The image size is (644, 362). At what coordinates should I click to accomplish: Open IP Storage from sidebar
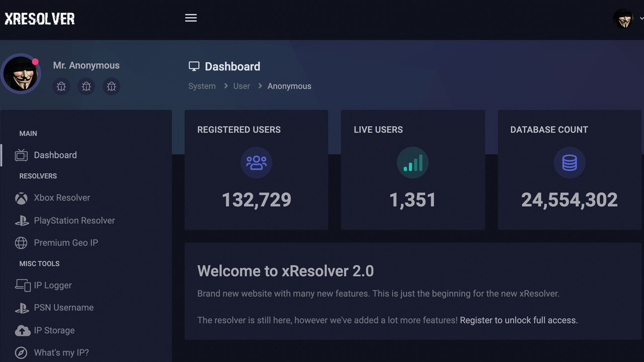click(54, 330)
